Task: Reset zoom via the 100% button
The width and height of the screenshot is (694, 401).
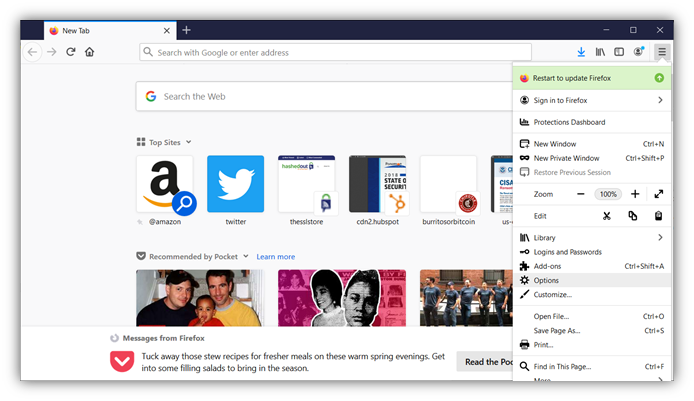Action: click(608, 194)
